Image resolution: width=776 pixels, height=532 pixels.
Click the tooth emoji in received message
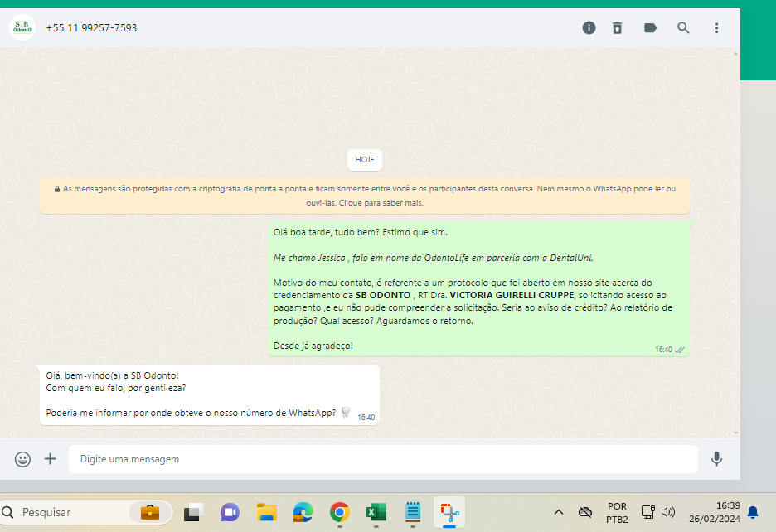[346, 412]
